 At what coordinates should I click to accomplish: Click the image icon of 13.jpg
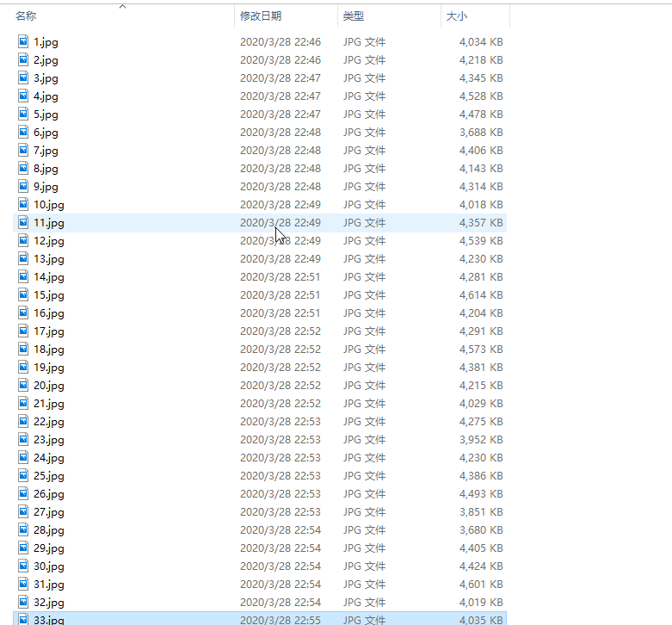[23, 258]
